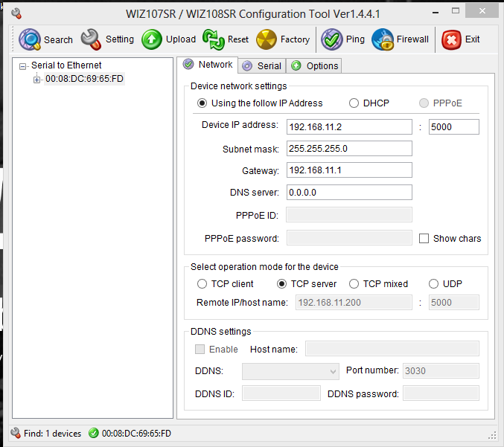The image size is (504, 447).
Task: Click the Serial tab disc icon
Action: click(x=247, y=66)
